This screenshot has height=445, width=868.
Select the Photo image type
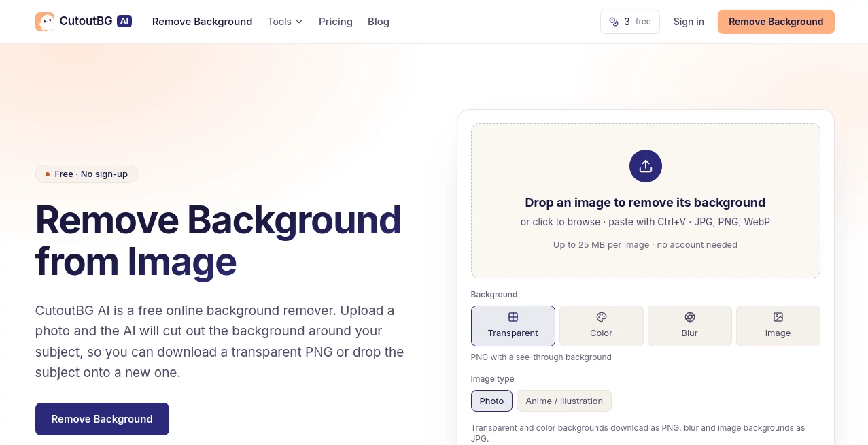pyautogui.click(x=491, y=401)
